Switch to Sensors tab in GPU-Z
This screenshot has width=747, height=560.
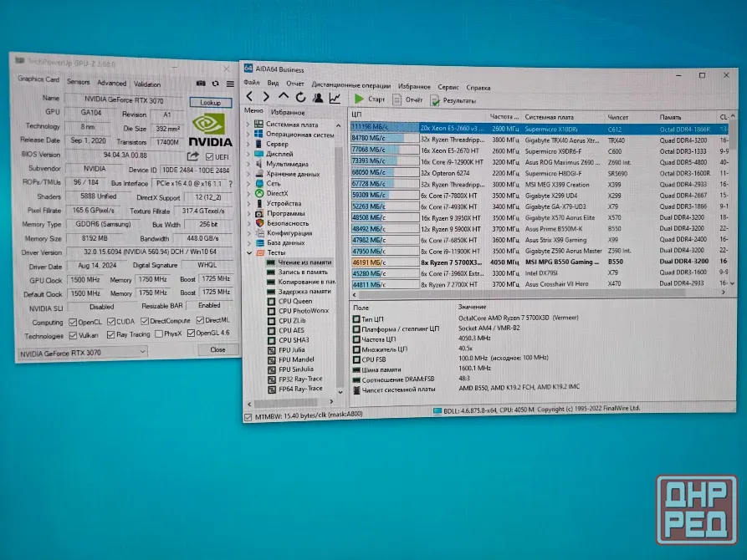tap(78, 82)
